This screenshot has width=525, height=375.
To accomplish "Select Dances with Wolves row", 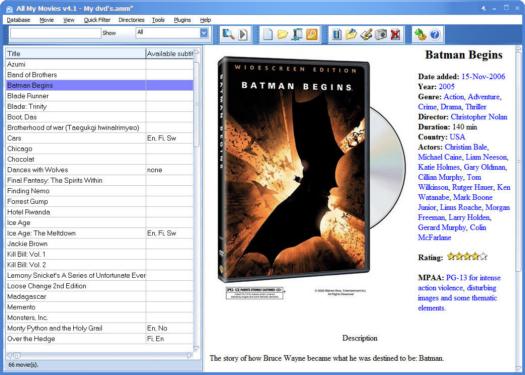I will coord(99,170).
